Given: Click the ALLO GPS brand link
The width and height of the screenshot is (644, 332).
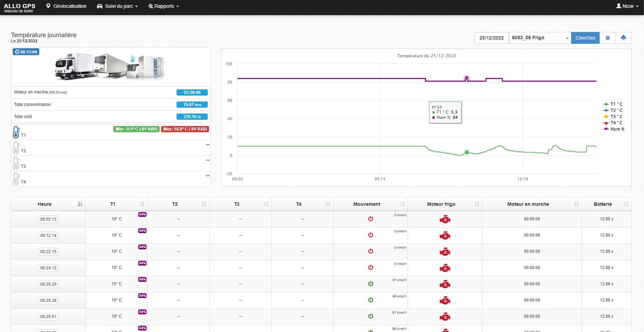Looking at the screenshot, I should pyautogui.click(x=19, y=6).
